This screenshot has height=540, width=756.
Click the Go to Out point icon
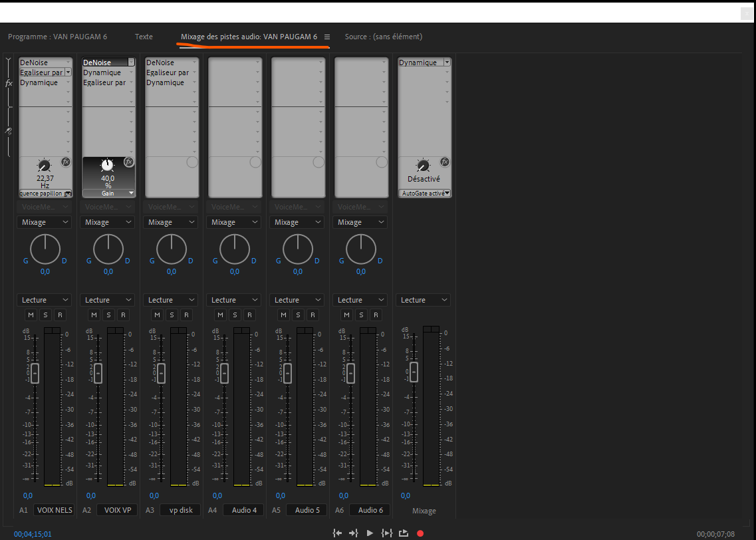354,533
